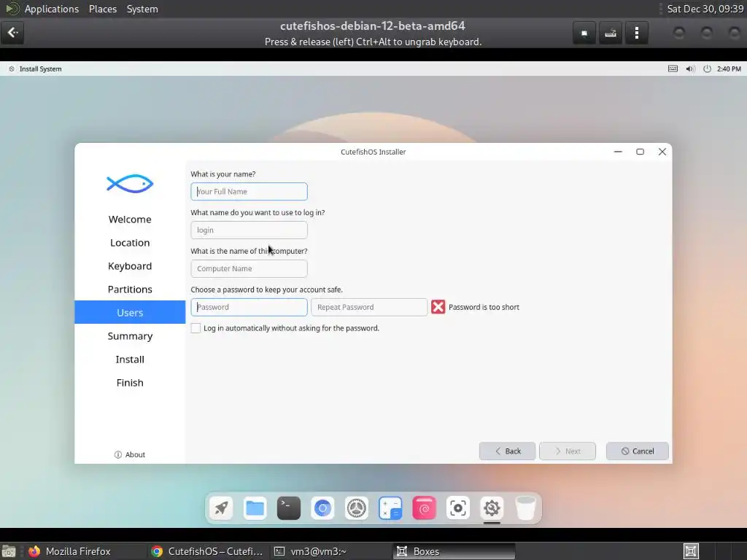Launch the terminal from the dock
The image size is (747, 560).
click(x=289, y=508)
